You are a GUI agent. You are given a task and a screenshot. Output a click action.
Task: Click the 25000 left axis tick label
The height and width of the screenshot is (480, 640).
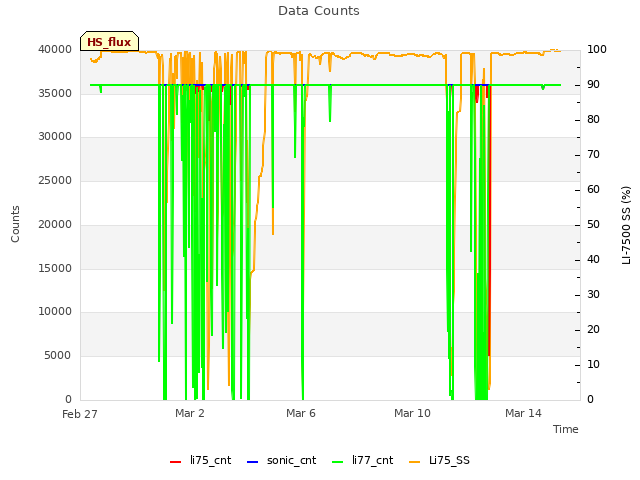tap(55, 180)
